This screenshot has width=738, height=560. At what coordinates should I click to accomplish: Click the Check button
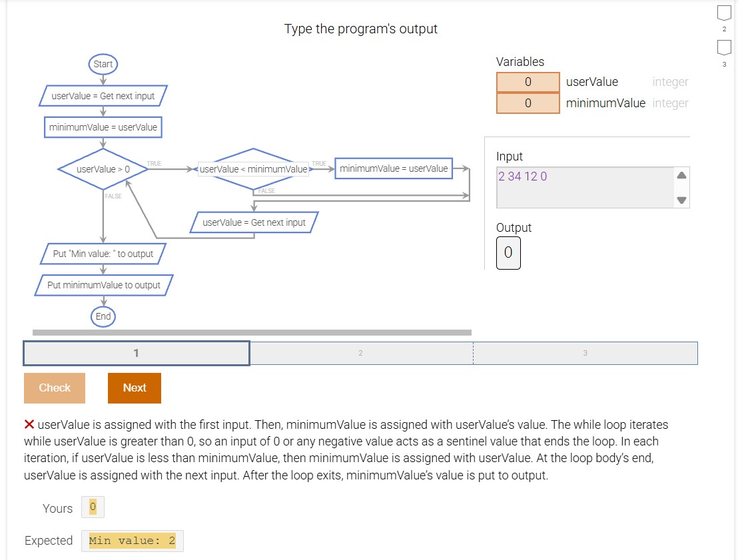[x=55, y=388]
